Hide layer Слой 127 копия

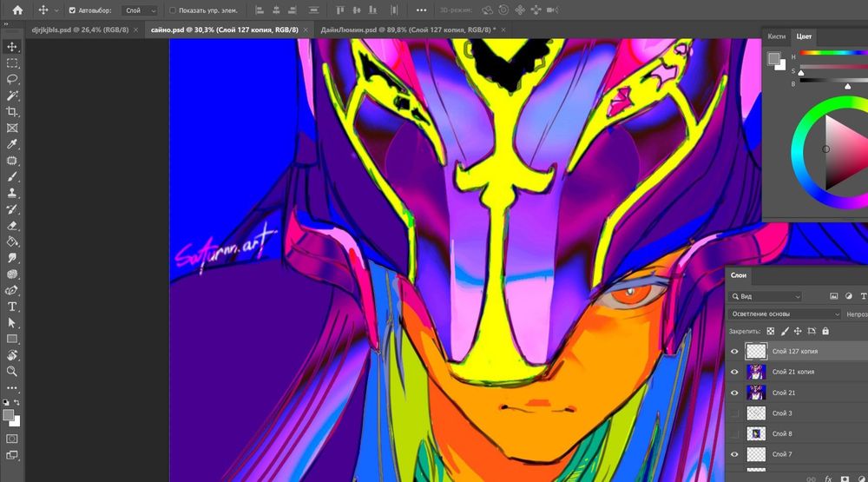pyautogui.click(x=734, y=351)
